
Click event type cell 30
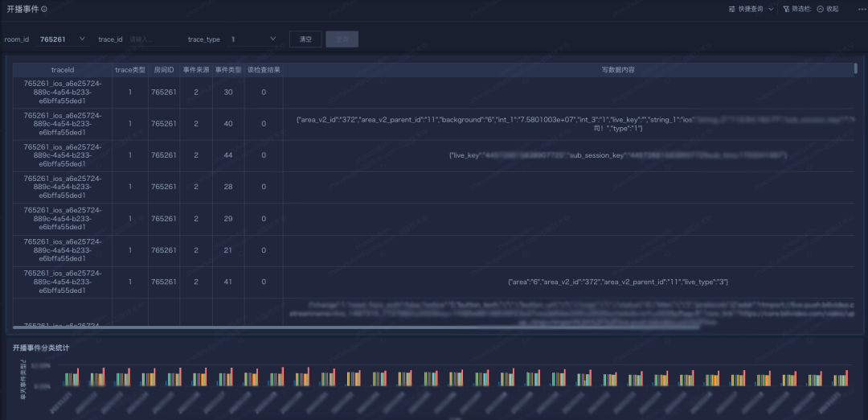pos(228,92)
